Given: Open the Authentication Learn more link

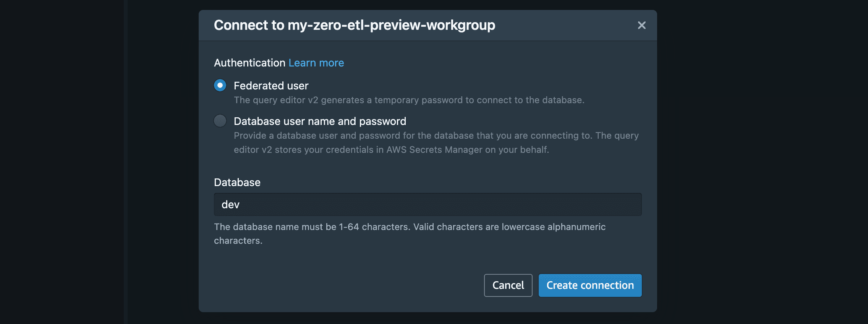Looking at the screenshot, I should point(316,63).
